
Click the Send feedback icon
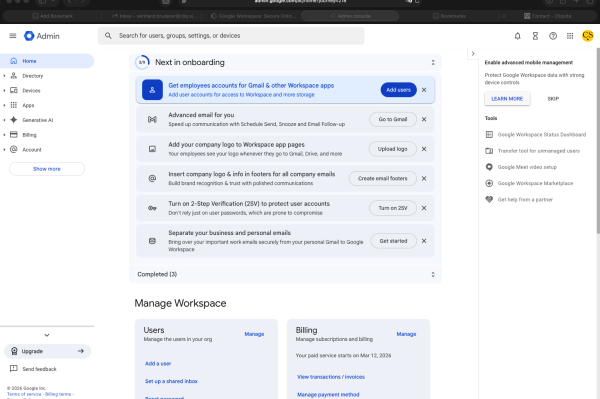(x=14, y=369)
